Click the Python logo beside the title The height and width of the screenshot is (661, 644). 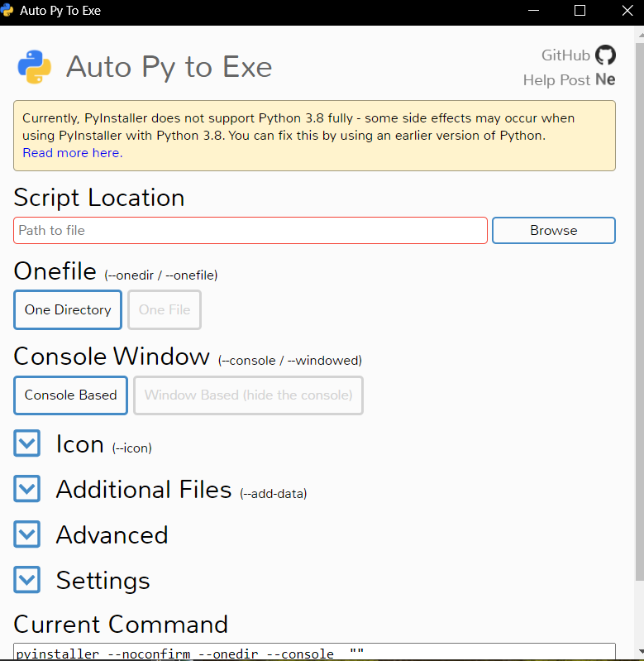pos(35,67)
